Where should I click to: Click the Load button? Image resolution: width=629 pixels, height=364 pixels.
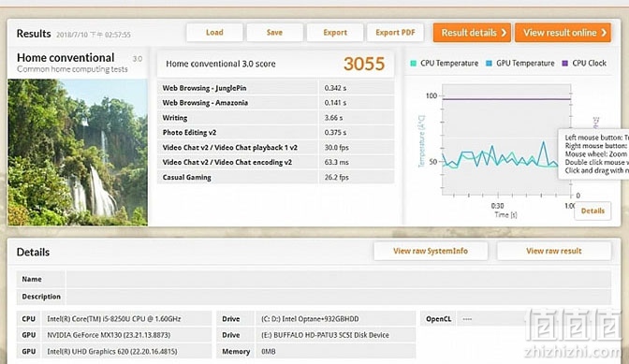(x=214, y=33)
